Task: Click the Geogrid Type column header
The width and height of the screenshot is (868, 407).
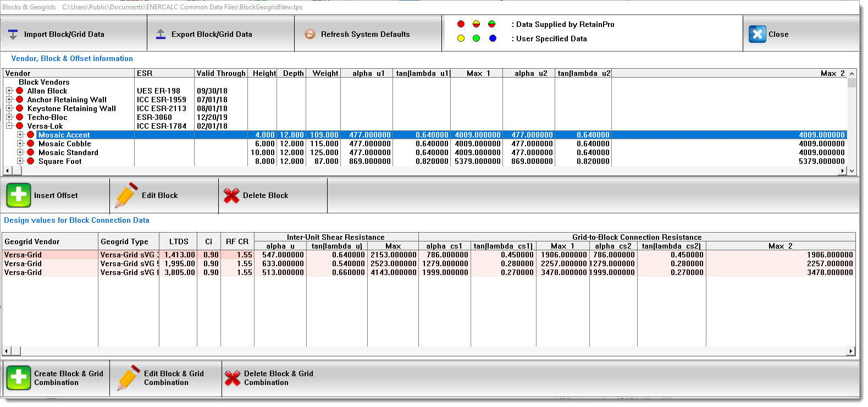Action: 129,241
